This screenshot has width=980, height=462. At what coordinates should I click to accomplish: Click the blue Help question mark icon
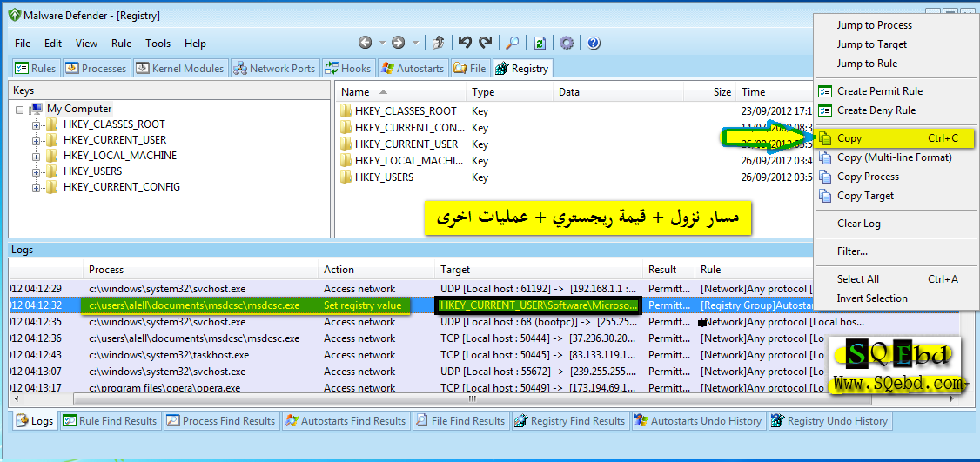tap(594, 43)
